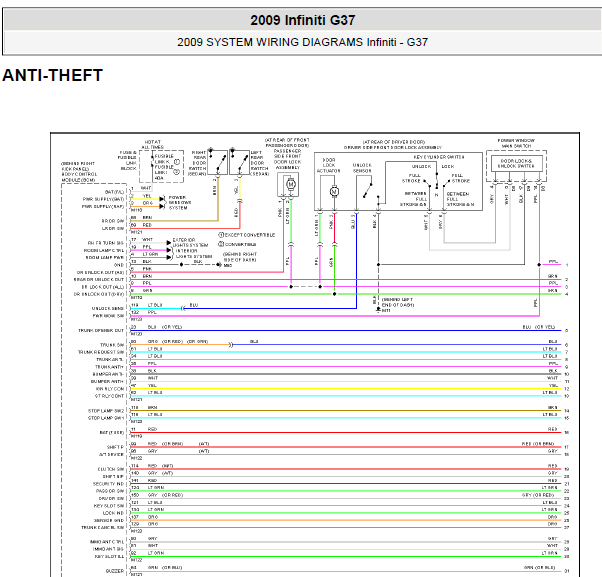Click the 'PWR SUPPLY(BAT)' pin label
Screen dimensions: 602x577
pyautogui.click(x=103, y=199)
